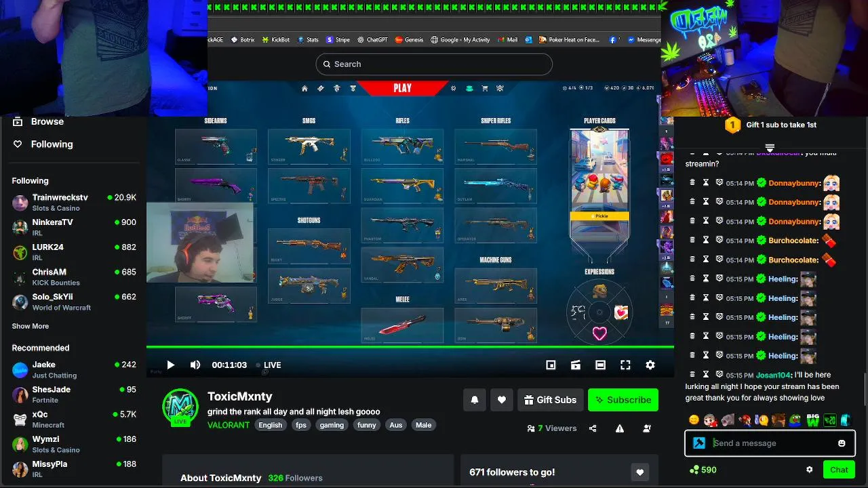
Task: Open the emoji picker in chat input
Action: click(x=842, y=443)
